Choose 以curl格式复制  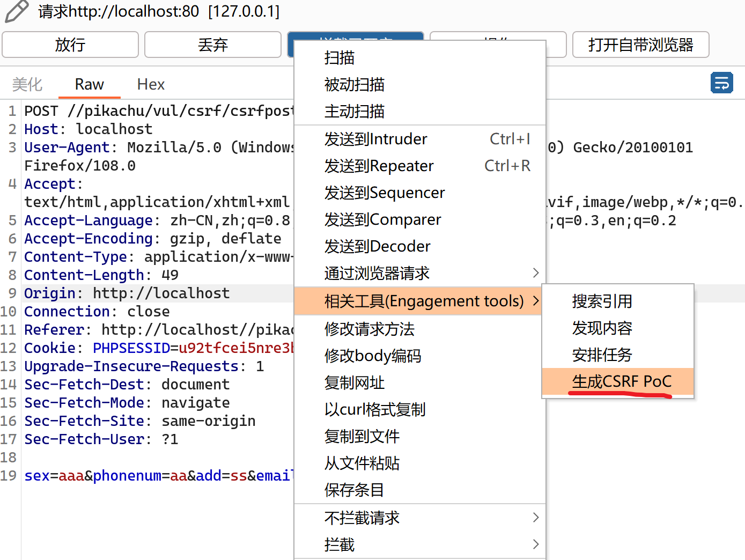[420, 409]
